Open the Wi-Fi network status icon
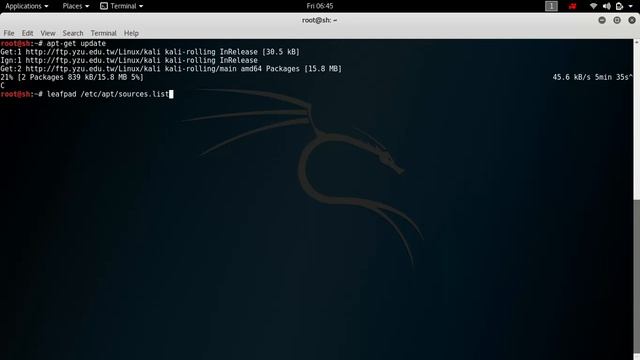Image resolution: width=640 pixels, height=360 pixels. (593, 6)
